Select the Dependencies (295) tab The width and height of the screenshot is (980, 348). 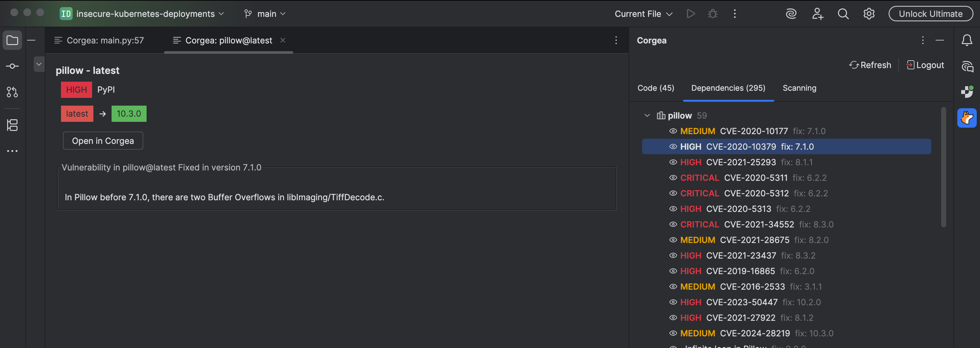pyautogui.click(x=728, y=88)
